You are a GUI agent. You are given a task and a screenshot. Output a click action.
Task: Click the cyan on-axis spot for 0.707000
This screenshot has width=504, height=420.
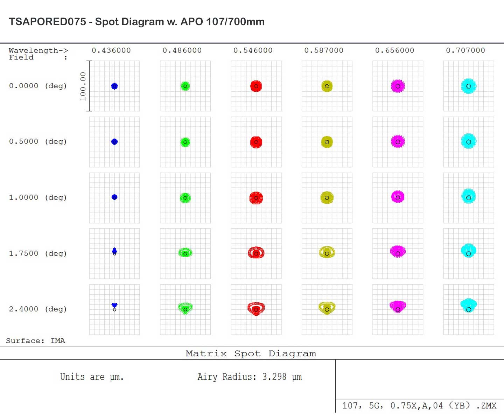point(469,86)
